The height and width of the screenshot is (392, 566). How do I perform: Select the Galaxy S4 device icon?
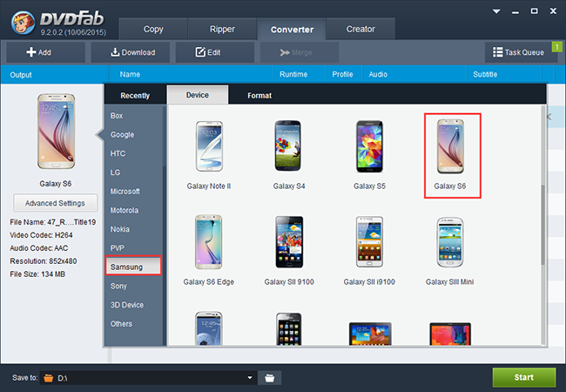pyautogui.click(x=287, y=145)
